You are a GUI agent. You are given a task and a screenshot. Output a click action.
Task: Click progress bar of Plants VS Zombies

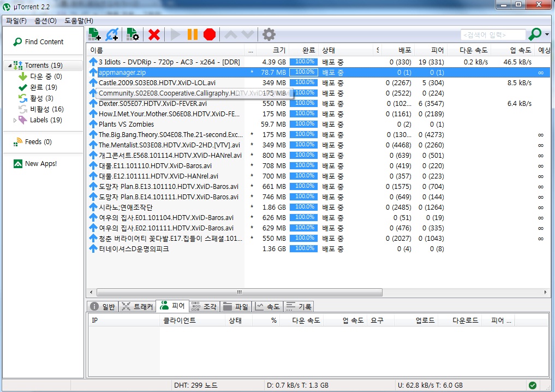tap(303, 124)
